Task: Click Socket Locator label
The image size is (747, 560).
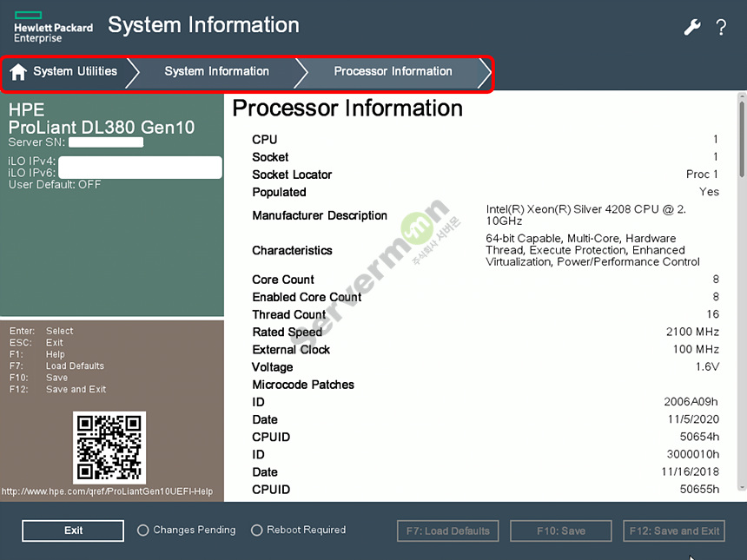Action: coord(292,175)
